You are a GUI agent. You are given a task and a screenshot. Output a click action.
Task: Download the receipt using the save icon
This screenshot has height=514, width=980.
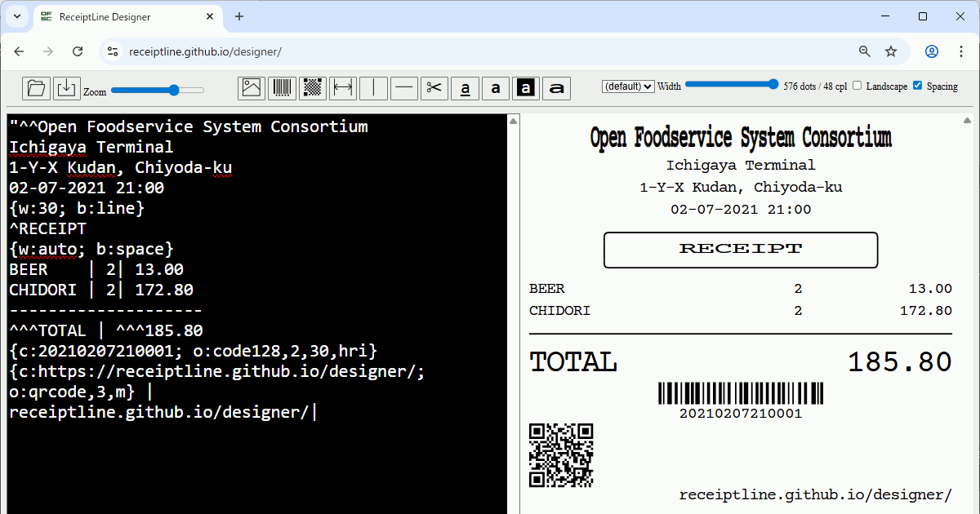coord(66,88)
